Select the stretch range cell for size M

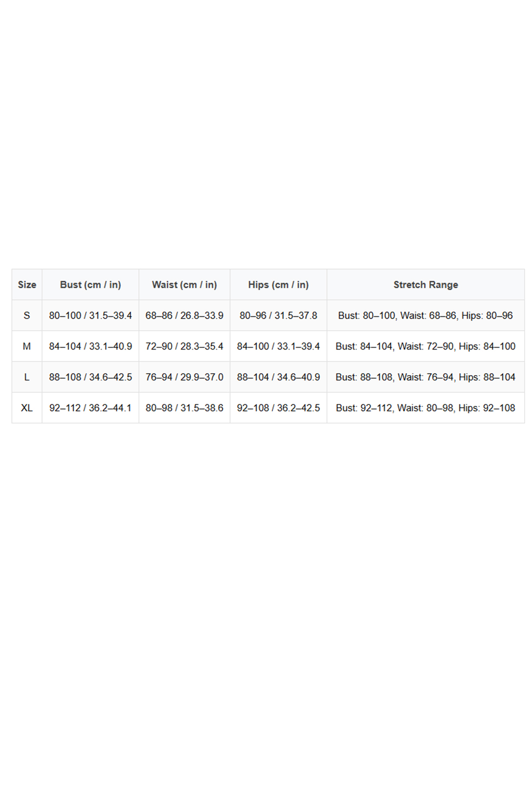click(x=425, y=346)
